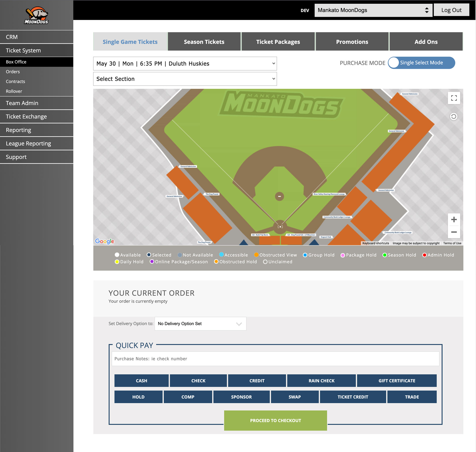Open Orders submenu item

37,72
